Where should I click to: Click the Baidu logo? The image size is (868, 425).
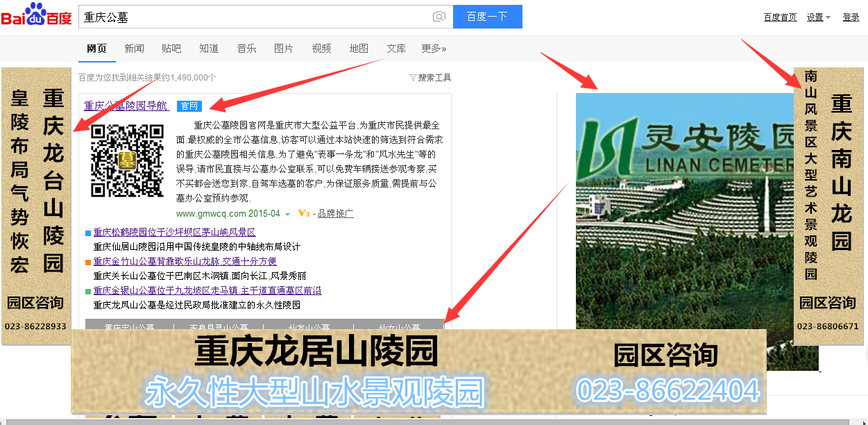[36, 15]
